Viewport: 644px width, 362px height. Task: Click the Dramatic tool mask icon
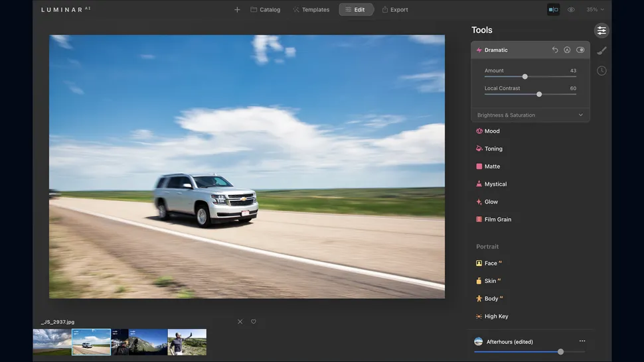tap(567, 50)
